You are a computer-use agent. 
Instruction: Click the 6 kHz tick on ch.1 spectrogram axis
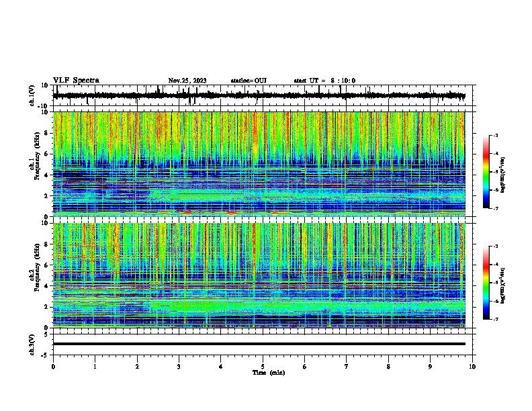pyautogui.click(x=46, y=154)
